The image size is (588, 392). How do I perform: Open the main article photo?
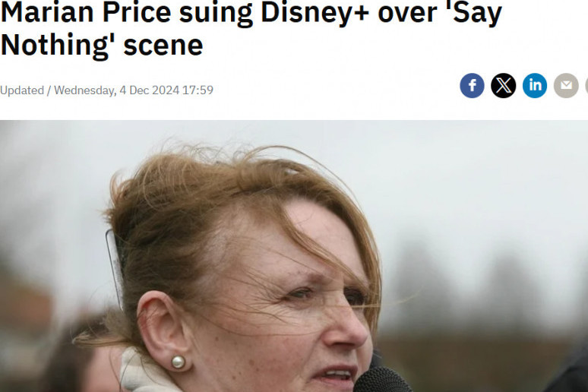(294, 256)
